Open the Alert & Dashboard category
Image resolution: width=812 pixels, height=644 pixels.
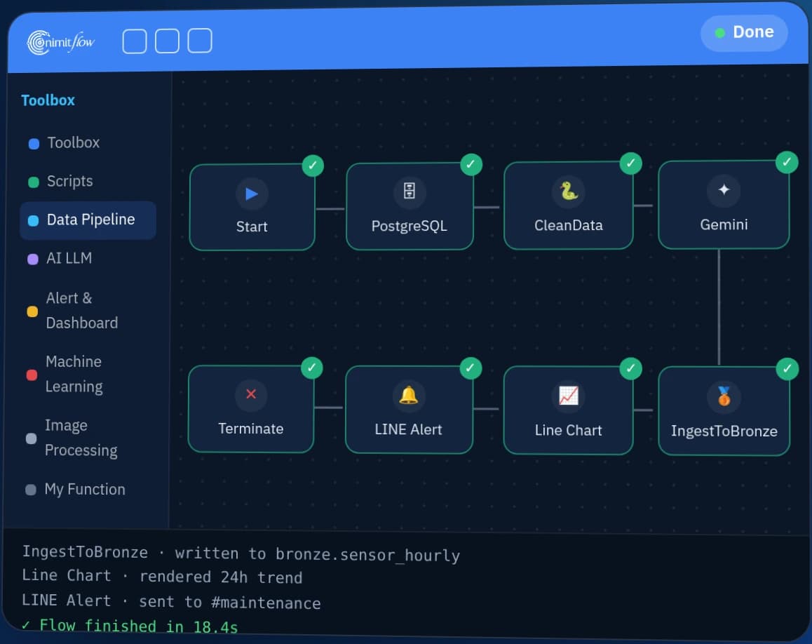[86, 311]
